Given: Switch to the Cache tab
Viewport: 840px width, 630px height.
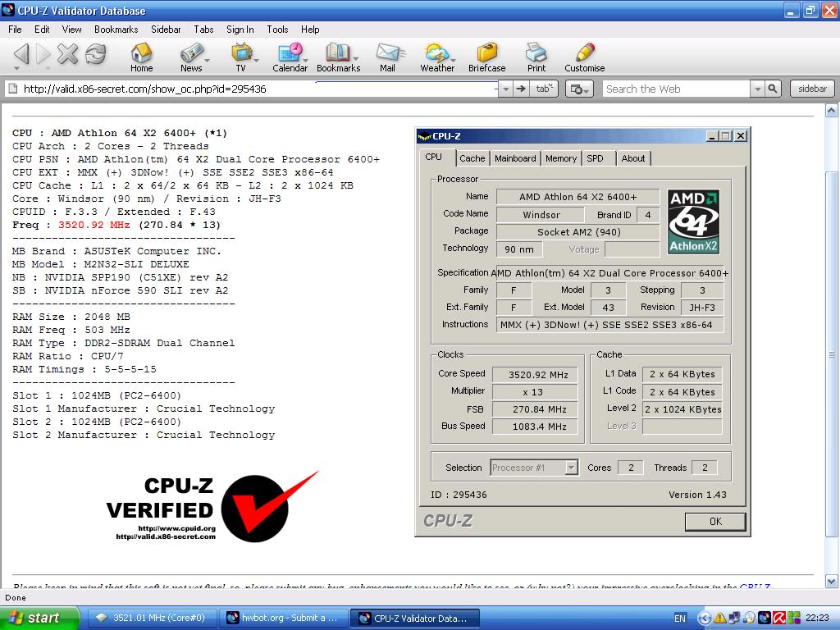Looking at the screenshot, I should [472, 158].
